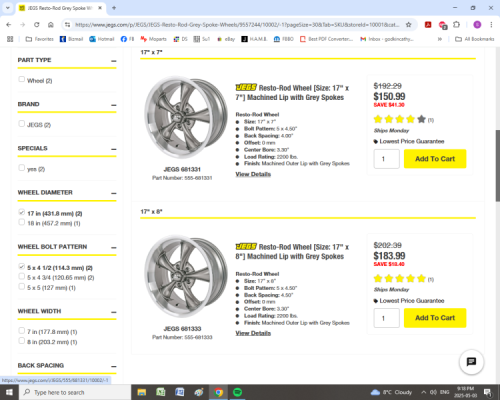This screenshot has height=400, width=500.
Task: Collapse the Wheel Width filter section
Action: click(114, 312)
